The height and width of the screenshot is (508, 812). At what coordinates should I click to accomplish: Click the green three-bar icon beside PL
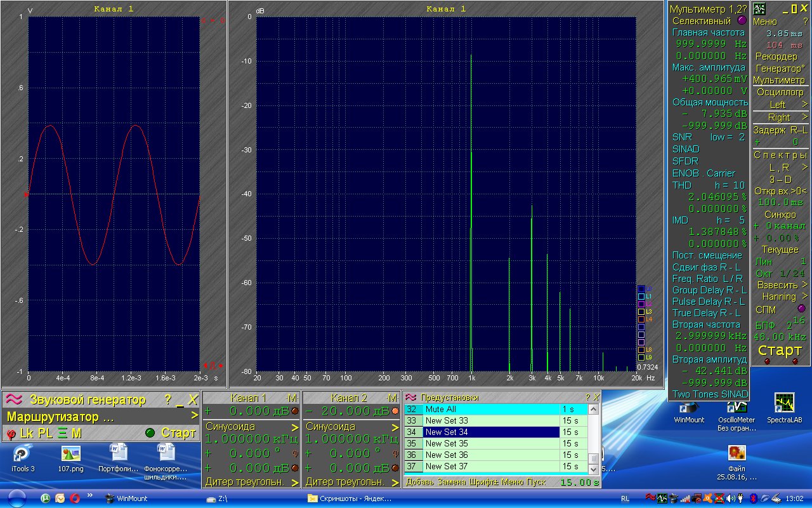[62, 433]
